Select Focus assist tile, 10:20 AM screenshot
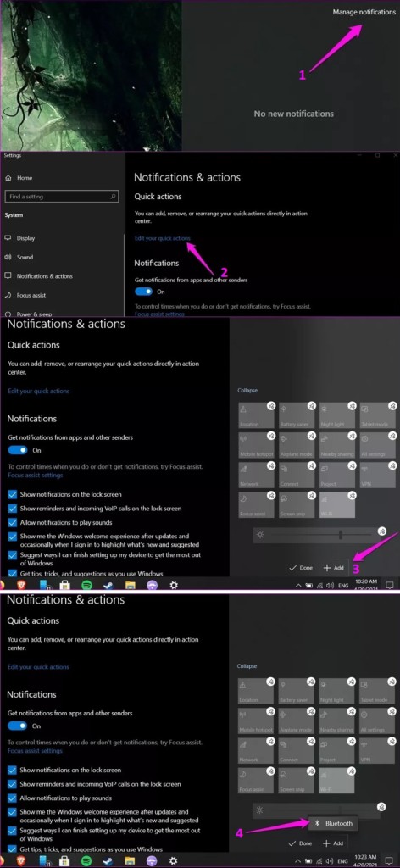This screenshot has width=400, height=868. tap(256, 505)
